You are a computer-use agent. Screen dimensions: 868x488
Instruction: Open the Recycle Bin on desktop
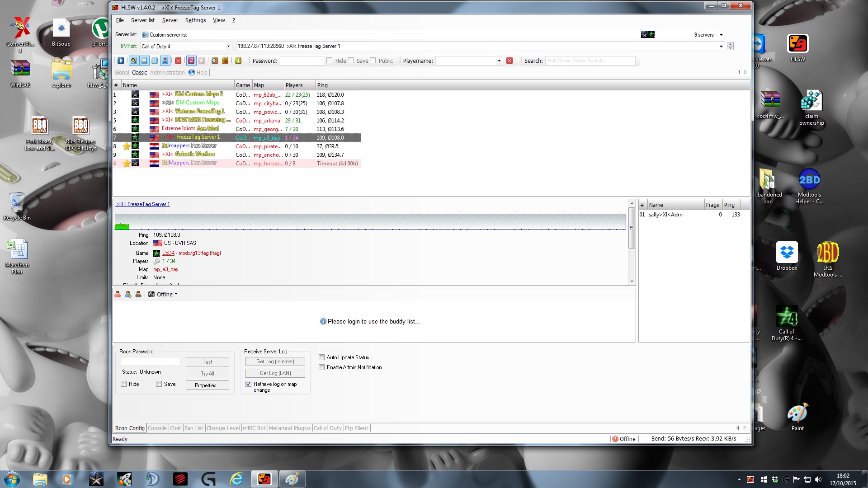(x=17, y=207)
